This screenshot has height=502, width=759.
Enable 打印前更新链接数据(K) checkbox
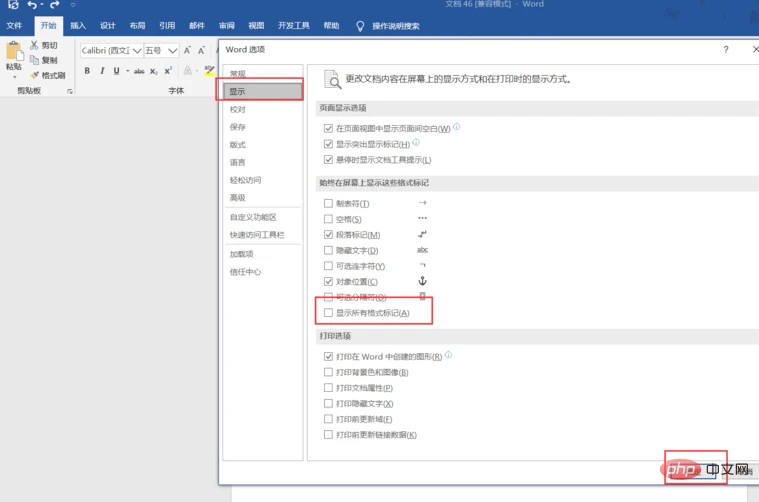pyautogui.click(x=328, y=434)
